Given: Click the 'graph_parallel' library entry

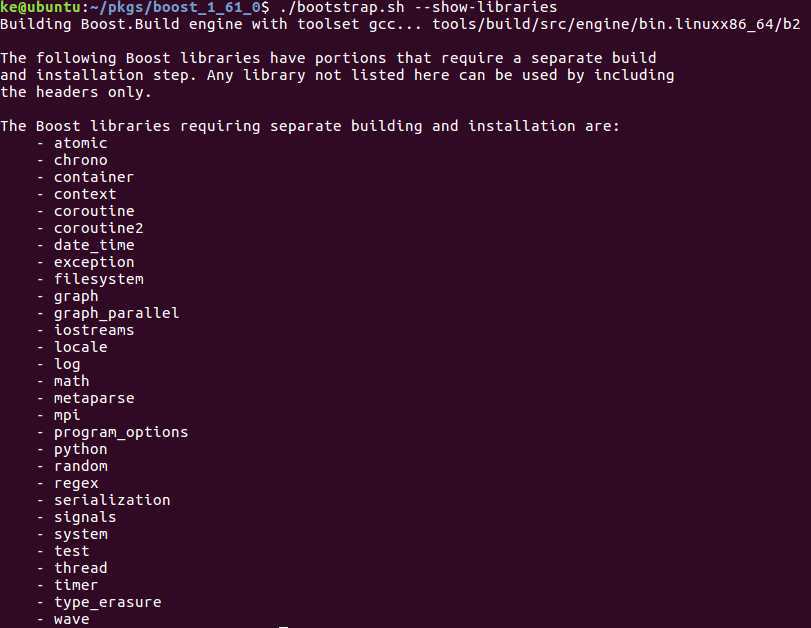Looking at the screenshot, I should pos(116,313).
